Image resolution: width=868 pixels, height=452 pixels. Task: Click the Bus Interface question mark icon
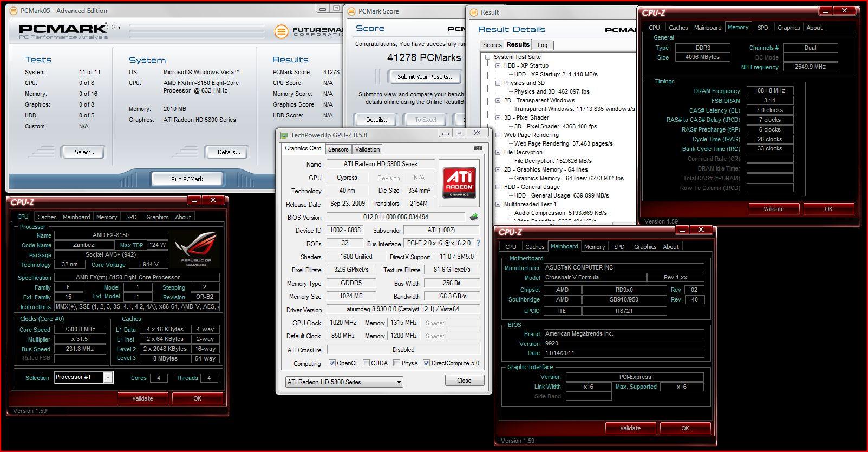[x=478, y=244]
